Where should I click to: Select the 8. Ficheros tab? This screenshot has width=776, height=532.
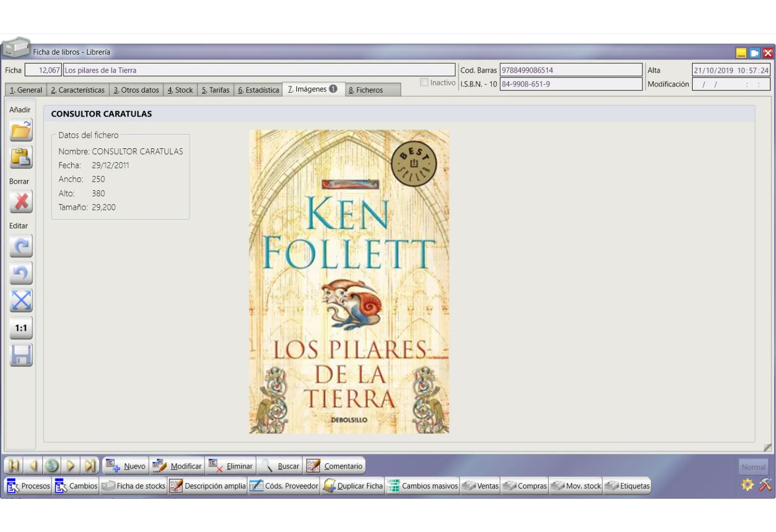point(366,90)
